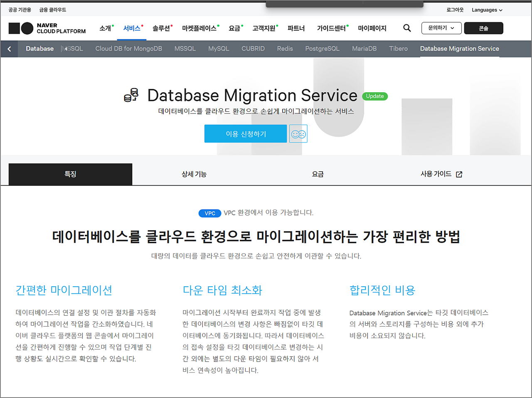Click the back chevron in Database bar
532x398 pixels.
[x=9, y=49]
